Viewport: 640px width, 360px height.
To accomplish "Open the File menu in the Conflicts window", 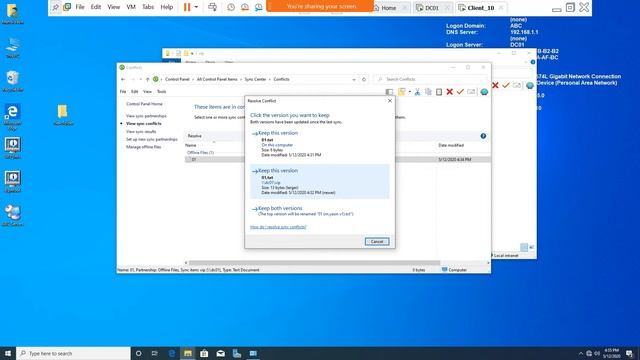I will click(123, 92).
